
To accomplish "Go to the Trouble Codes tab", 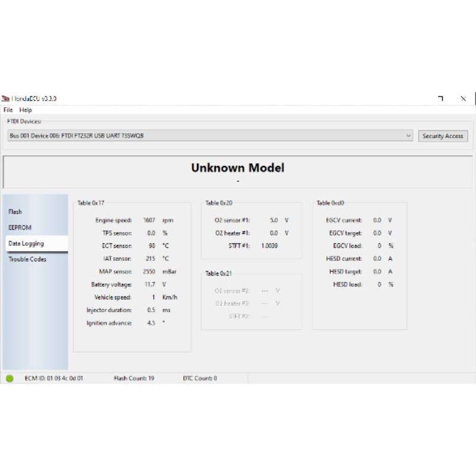I will point(27,259).
